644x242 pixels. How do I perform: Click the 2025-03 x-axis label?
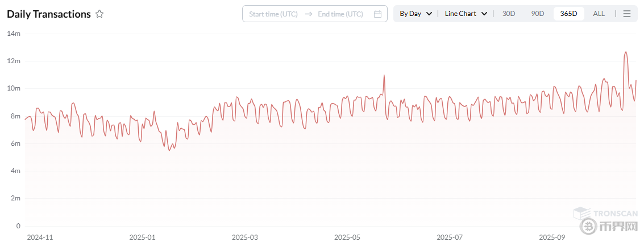(x=245, y=237)
